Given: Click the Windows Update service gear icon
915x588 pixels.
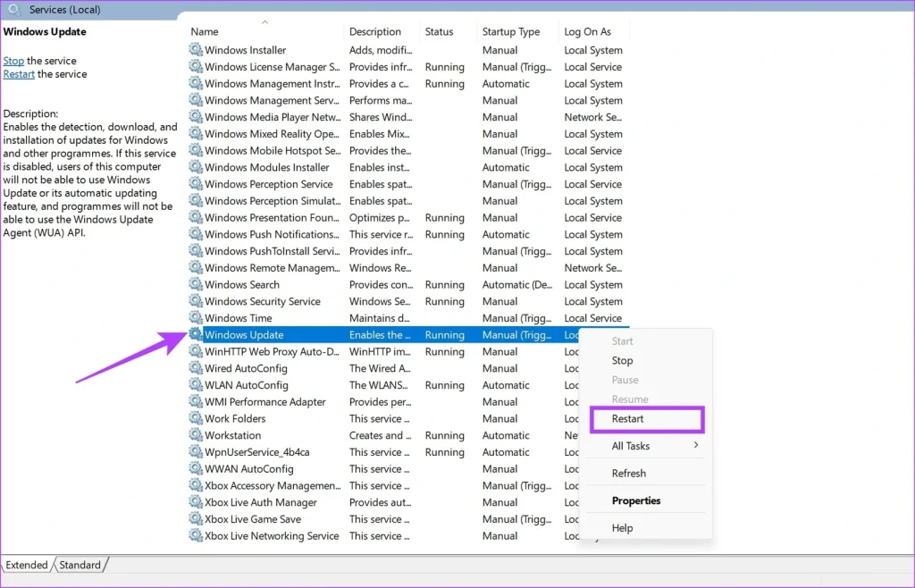Looking at the screenshot, I should [196, 334].
